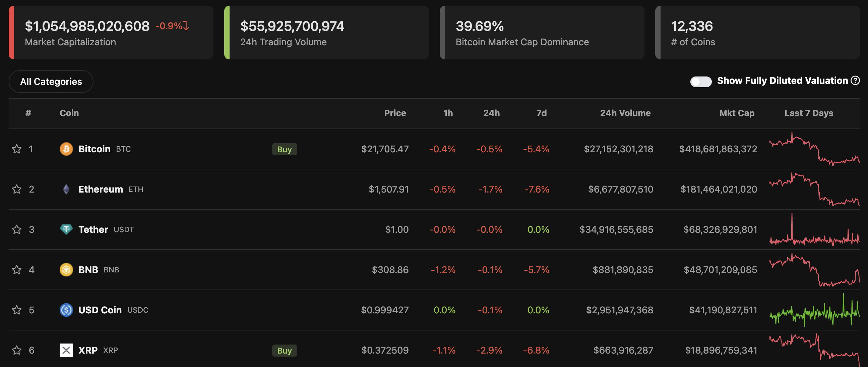Open Bitcoin last 7 days sparkline

pos(814,149)
